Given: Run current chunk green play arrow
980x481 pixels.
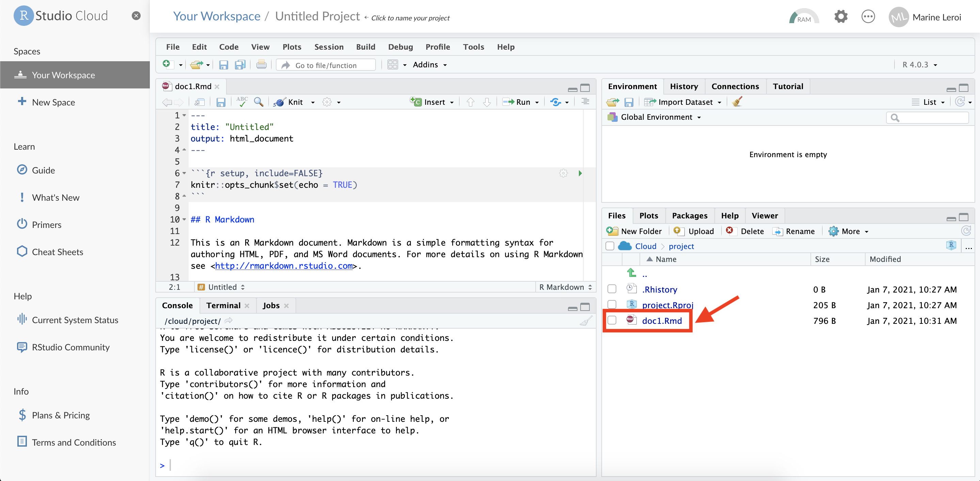Looking at the screenshot, I should (580, 173).
